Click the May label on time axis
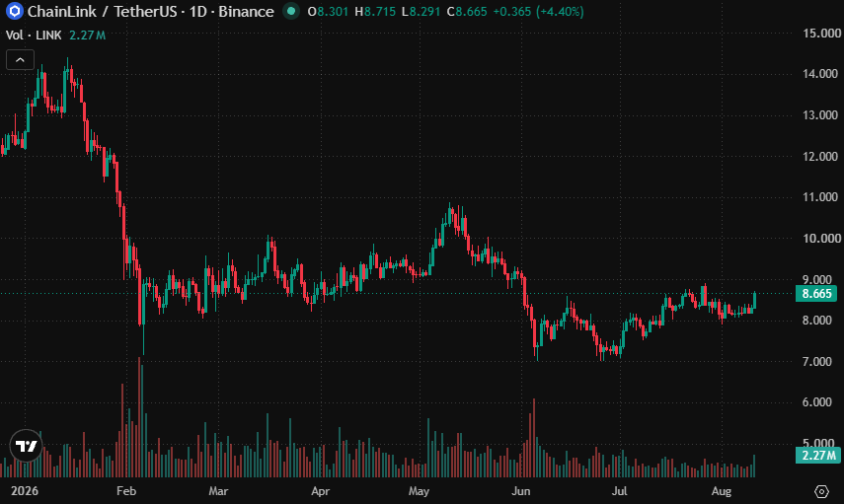 [419, 491]
